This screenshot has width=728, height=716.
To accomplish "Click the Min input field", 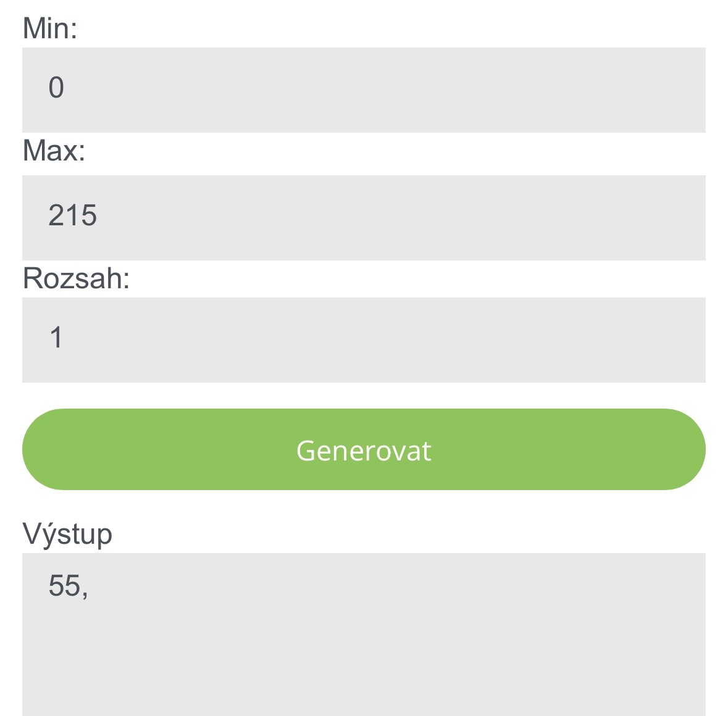I will pos(364,89).
